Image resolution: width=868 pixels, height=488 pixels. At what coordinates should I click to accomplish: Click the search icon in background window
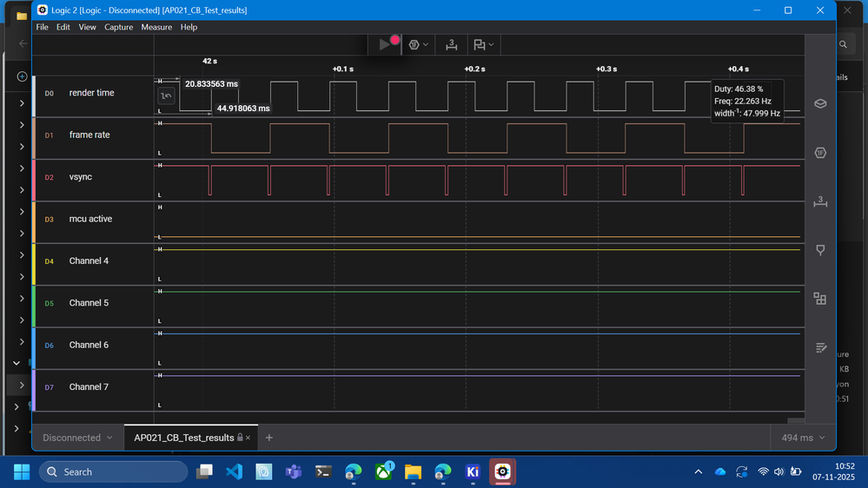pos(843,44)
